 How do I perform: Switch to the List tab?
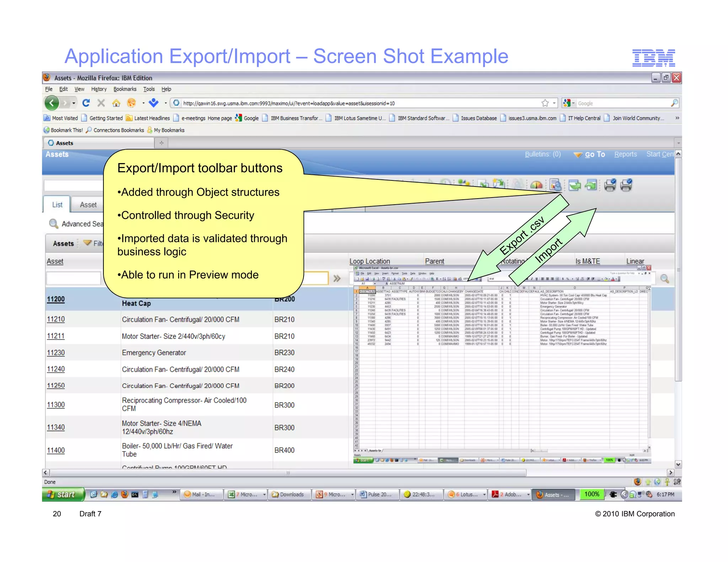coord(57,205)
